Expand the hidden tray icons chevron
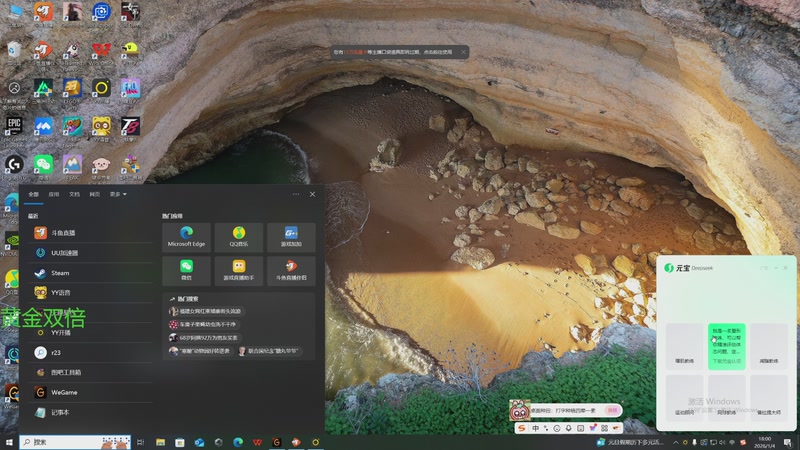The width and height of the screenshot is (800, 450). point(676,442)
